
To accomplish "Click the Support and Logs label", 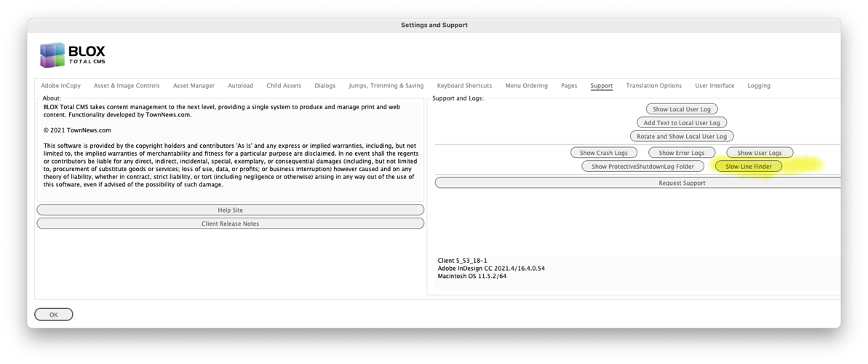I will click(458, 98).
